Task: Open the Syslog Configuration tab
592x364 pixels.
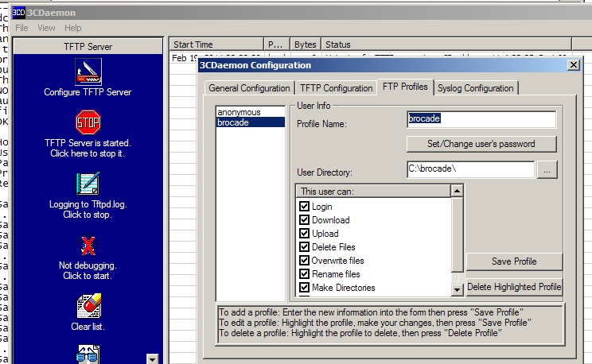Action: coord(476,88)
